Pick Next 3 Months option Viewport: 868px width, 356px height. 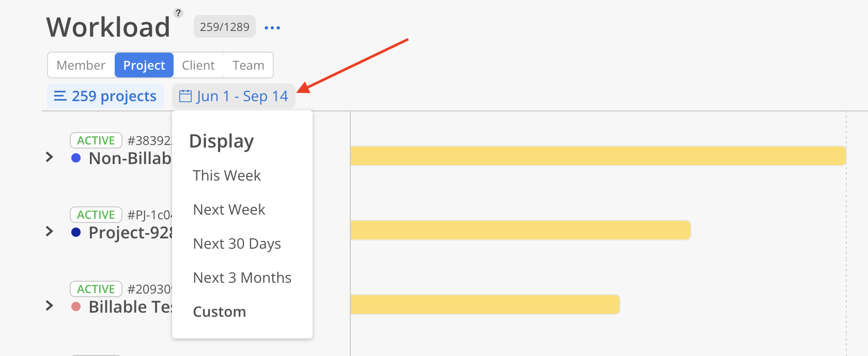click(x=242, y=278)
